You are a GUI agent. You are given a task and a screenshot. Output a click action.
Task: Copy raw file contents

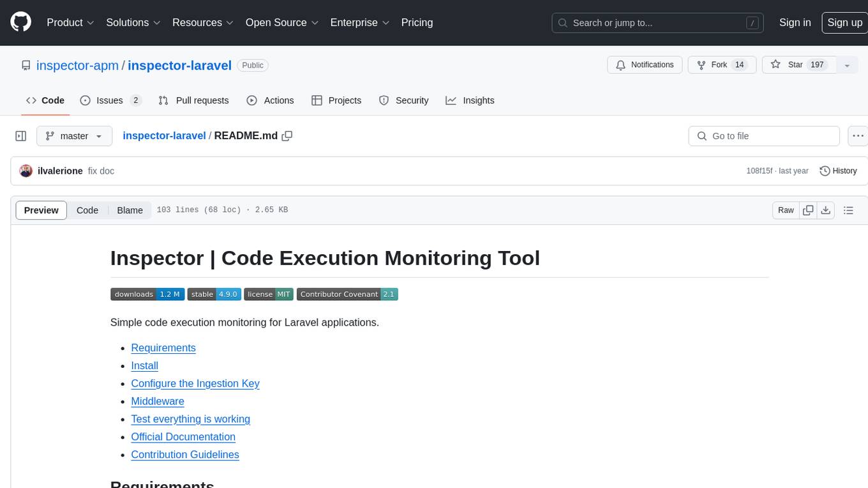pyautogui.click(x=809, y=210)
